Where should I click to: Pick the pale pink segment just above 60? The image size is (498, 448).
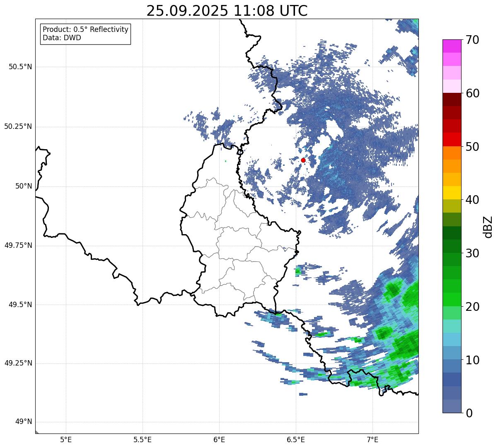[x=452, y=86]
